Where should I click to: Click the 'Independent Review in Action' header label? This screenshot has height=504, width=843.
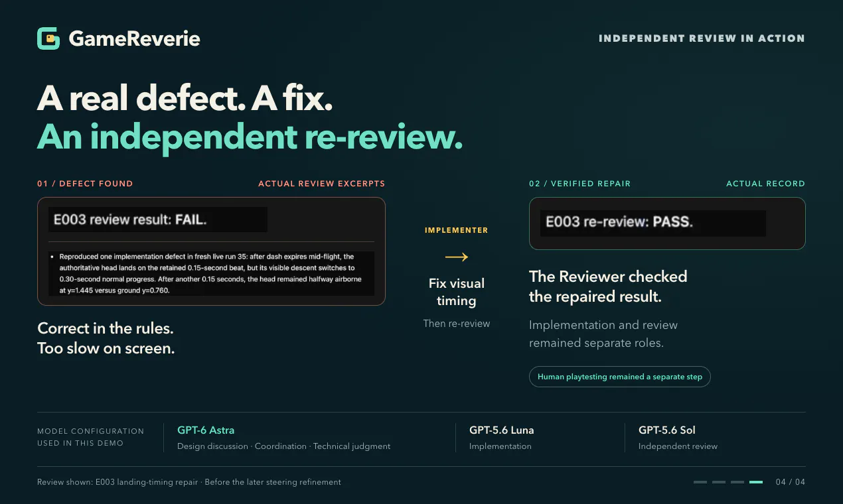click(x=702, y=38)
